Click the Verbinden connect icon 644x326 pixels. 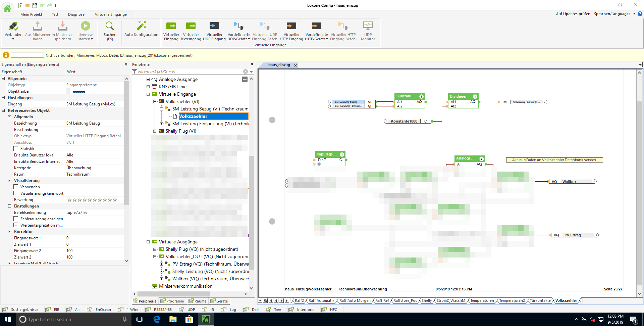(x=13, y=27)
